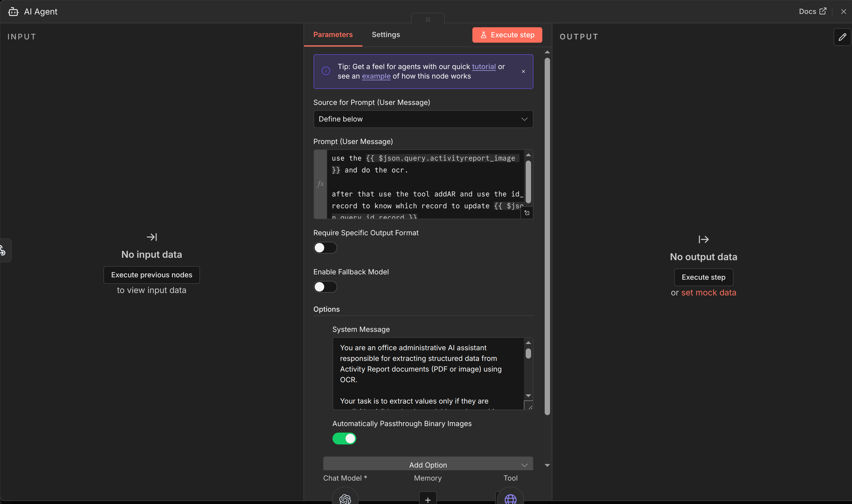
Task: Click the AI Agent robot icon
Action: 13,12
